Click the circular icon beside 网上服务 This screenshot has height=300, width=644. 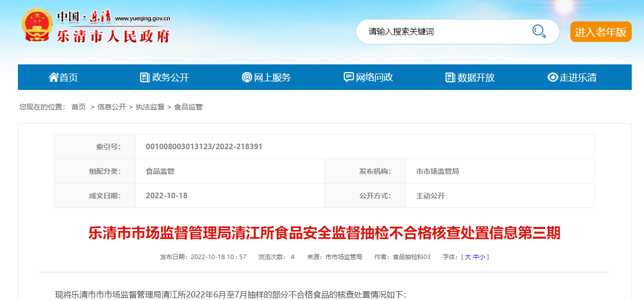(x=247, y=78)
